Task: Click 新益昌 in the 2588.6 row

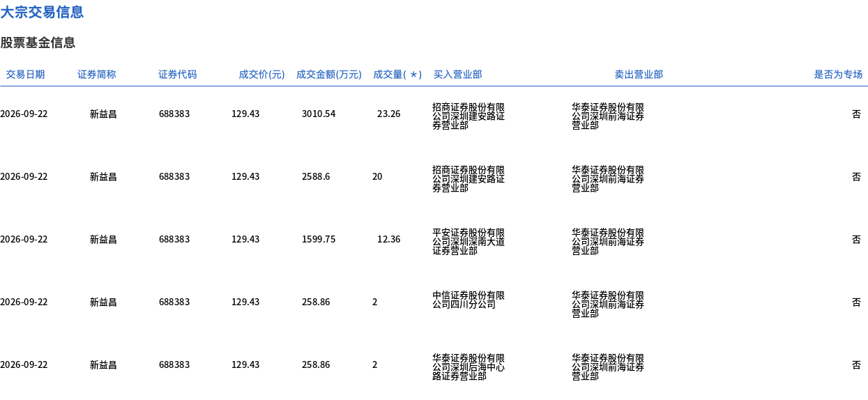Action: pos(103,176)
